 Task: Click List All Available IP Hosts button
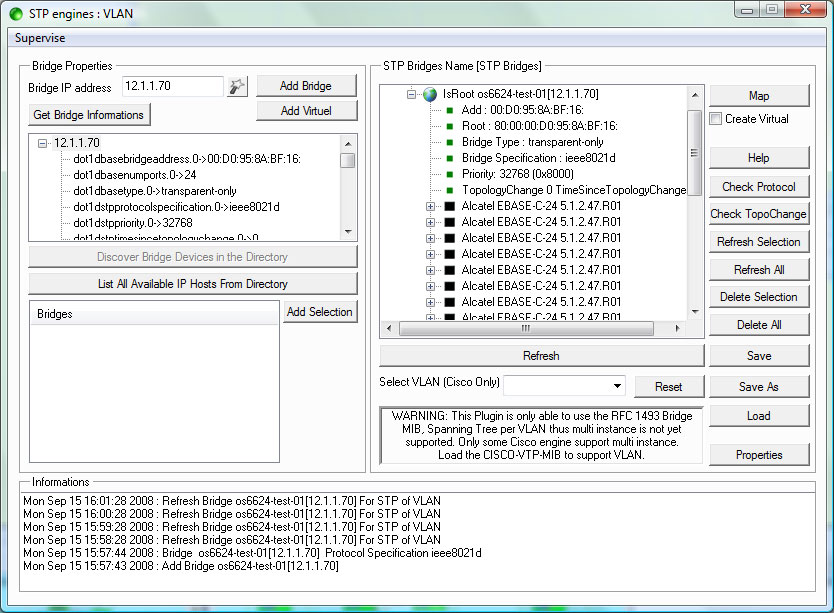[x=192, y=284]
